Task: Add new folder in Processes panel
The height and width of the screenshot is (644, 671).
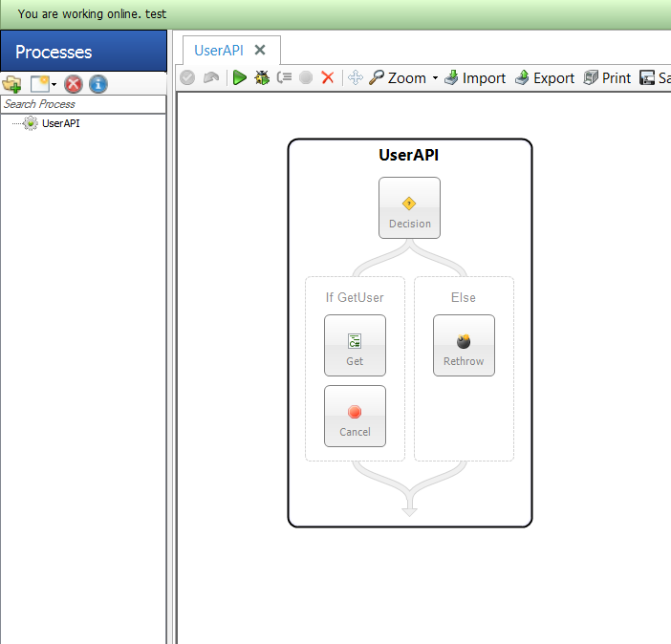Action: pos(12,84)
